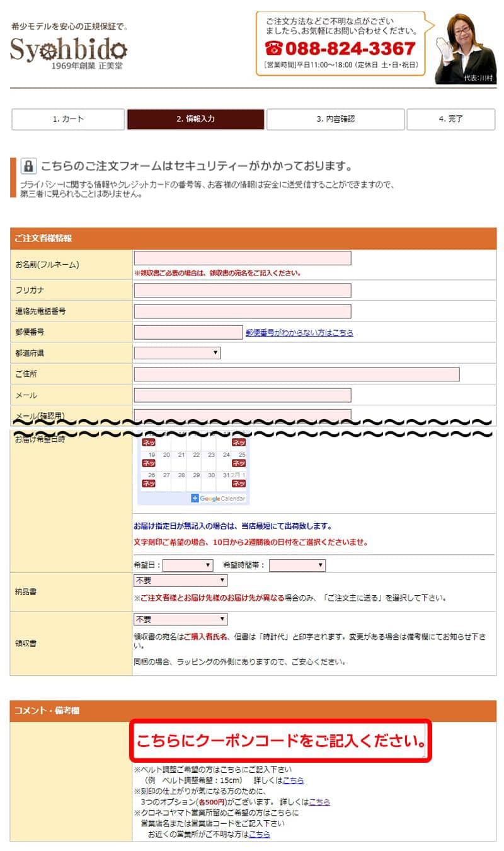Open the 領収書 dropdown showing 不要
The height and width of the screenshot is (851, 504).
[x=180, y=620]
